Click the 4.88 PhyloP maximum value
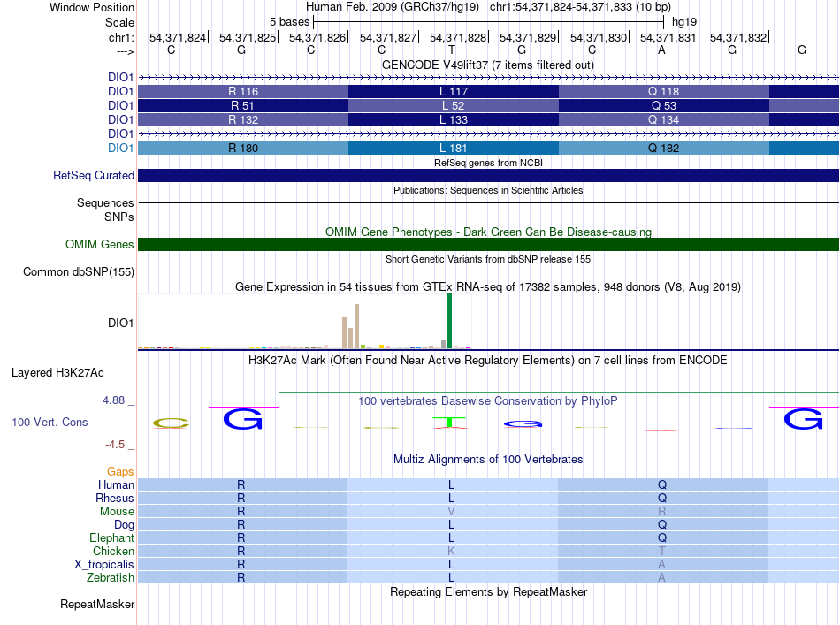The image size is (840, 625). (x=113, y=400)
